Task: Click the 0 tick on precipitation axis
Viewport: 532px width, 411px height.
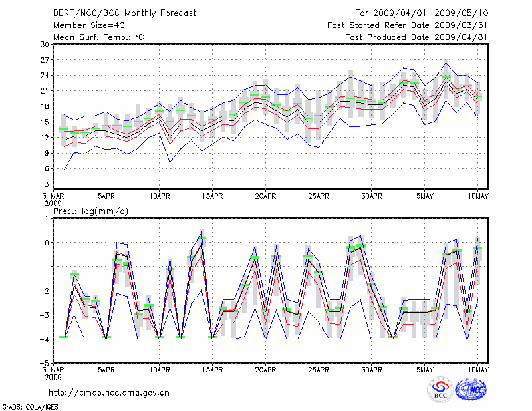Action: (47, 243)
